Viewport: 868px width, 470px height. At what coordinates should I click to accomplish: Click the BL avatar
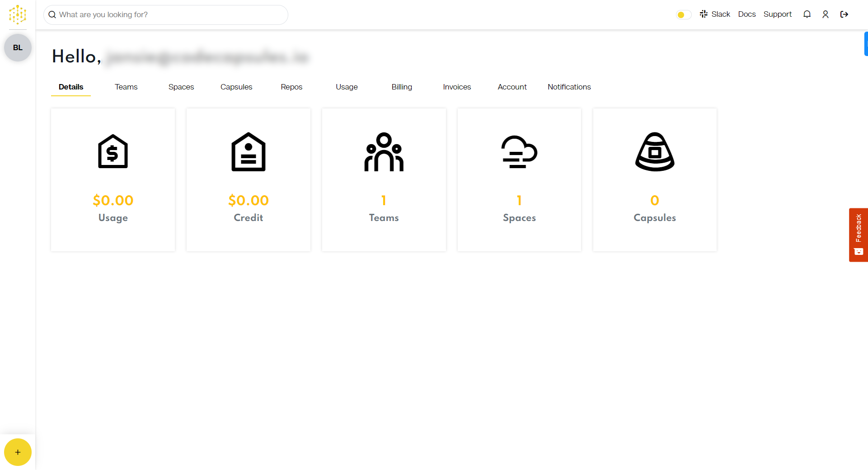coord(17,47)
